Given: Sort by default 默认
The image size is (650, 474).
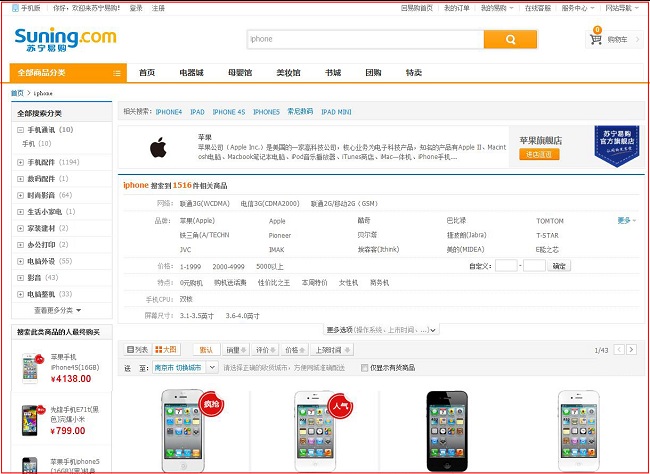Looking at the screenshot, I should coord(206,350).
